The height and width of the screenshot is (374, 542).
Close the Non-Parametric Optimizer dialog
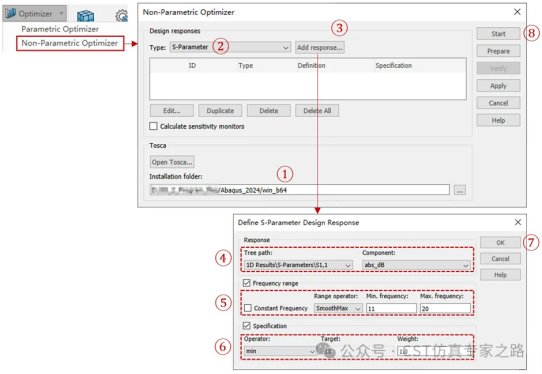point(517,12)
